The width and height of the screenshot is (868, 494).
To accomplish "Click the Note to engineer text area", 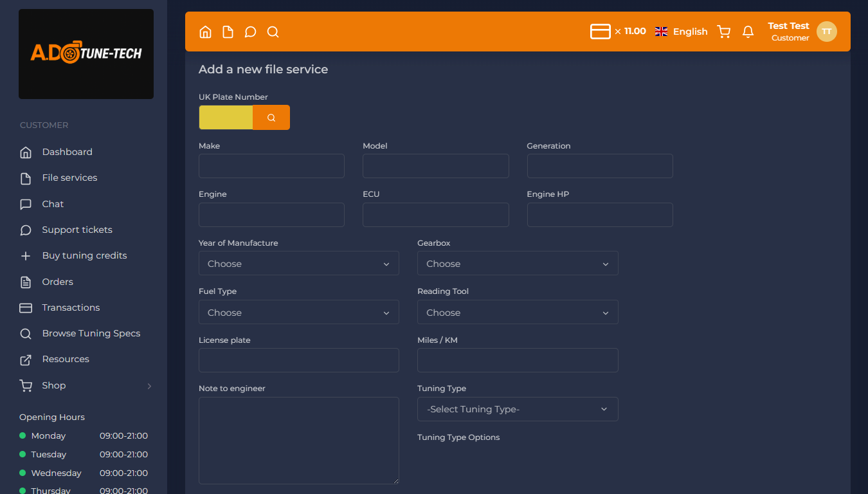I will (299, 441).
